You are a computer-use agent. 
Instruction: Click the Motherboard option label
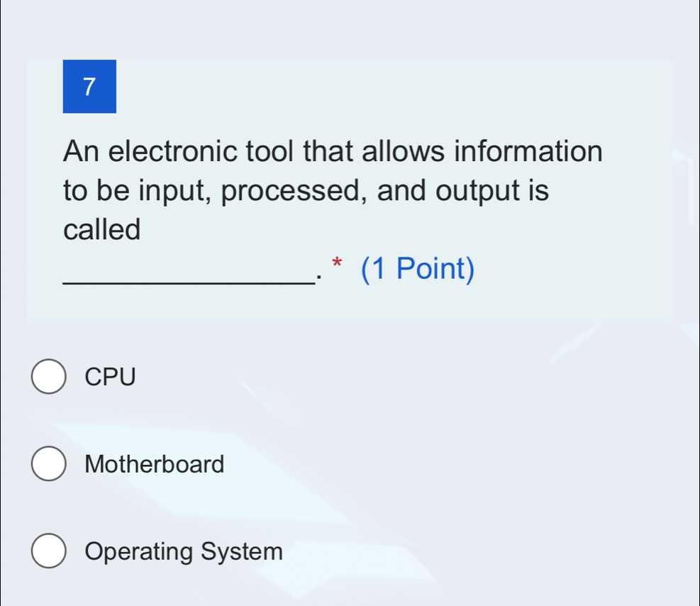154,464
